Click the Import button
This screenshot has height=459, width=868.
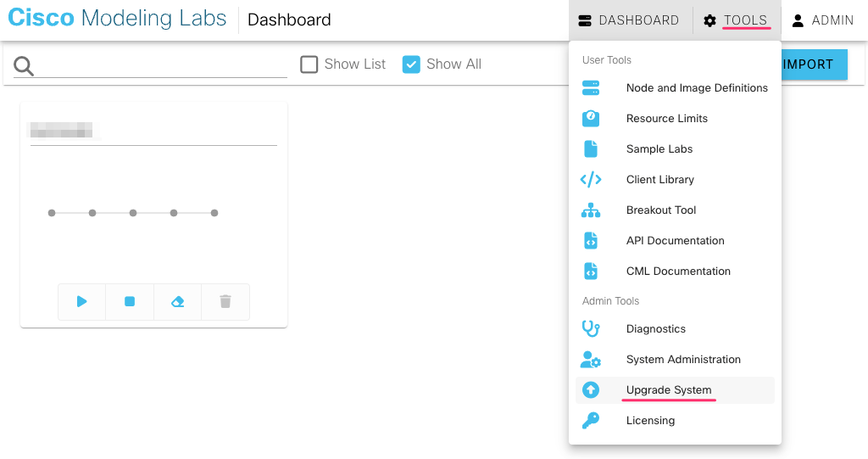point(815,64)
